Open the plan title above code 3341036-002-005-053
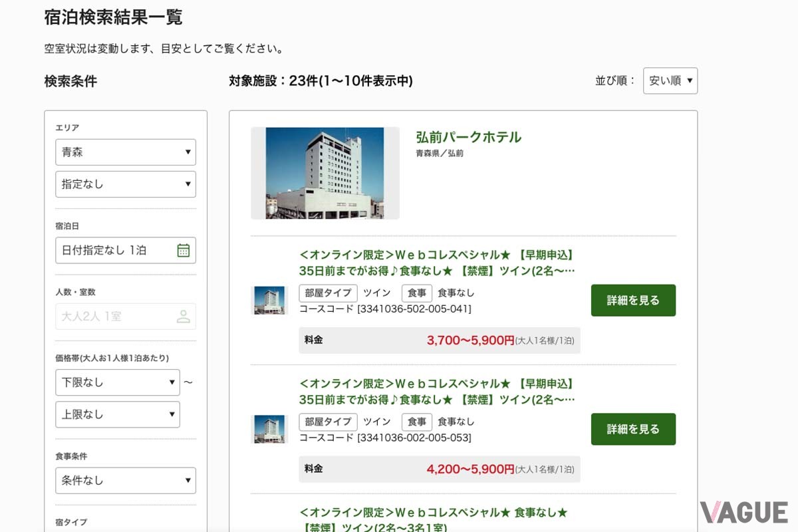The width and height of the screenshot is (798, 532). 437,392
